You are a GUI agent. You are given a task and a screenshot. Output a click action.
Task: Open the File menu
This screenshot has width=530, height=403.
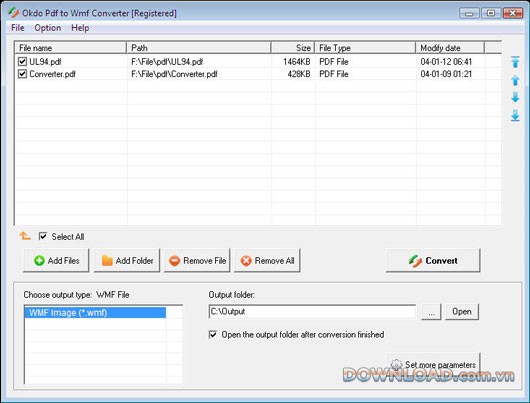[18, 28]
